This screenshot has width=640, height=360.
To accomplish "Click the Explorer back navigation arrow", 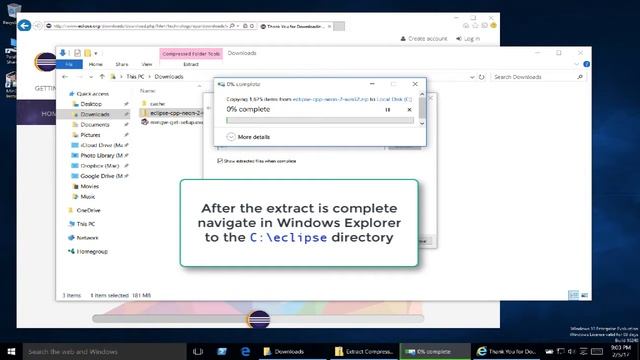I will coord(65,77).
